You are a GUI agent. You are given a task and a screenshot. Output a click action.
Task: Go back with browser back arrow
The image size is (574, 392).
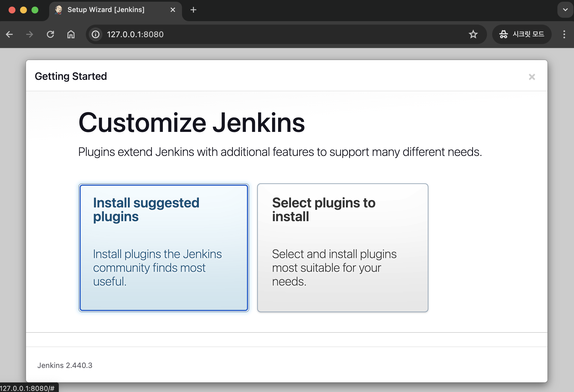(9, 34)
